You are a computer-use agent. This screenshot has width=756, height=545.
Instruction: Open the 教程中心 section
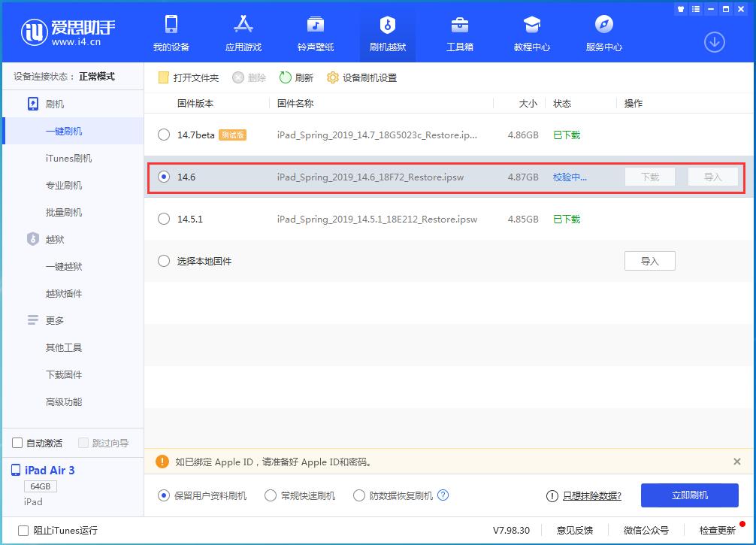(x=531, y=34)
